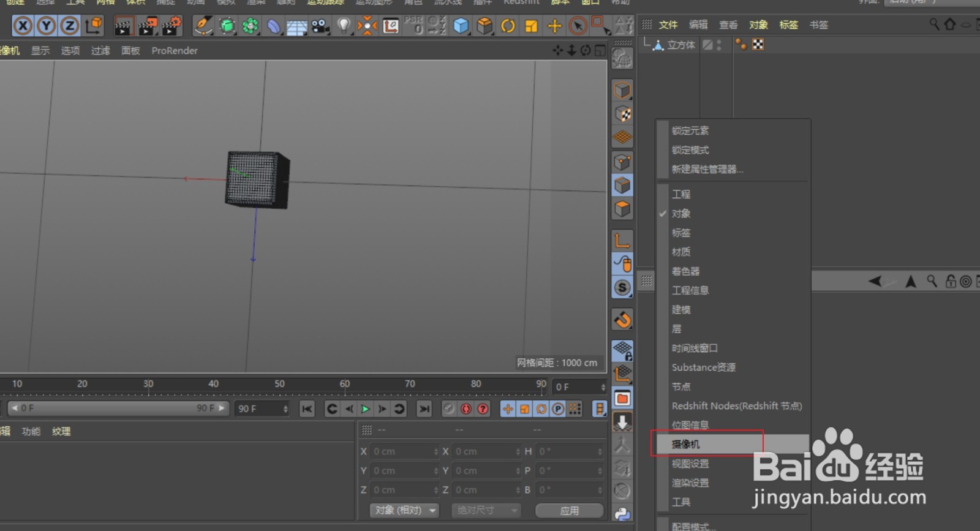This screenshot has width=980, height=531.
Task: Switch to Polygons mode
Action: click(622, 208)
